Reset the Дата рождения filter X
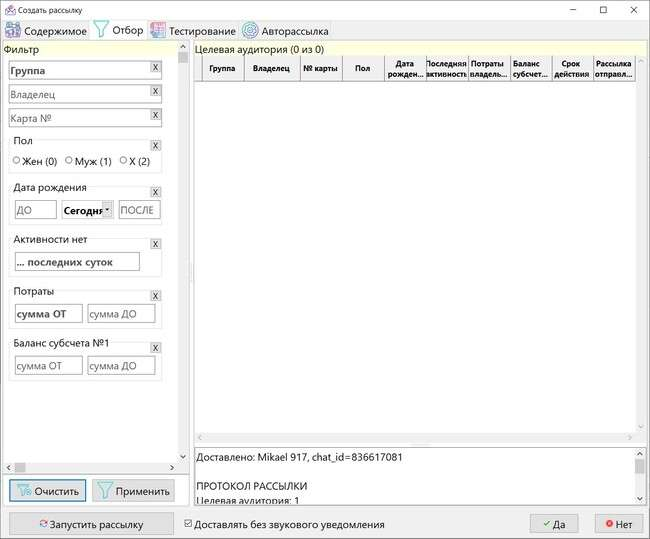 pyautogui.click(x=155, y=192)
